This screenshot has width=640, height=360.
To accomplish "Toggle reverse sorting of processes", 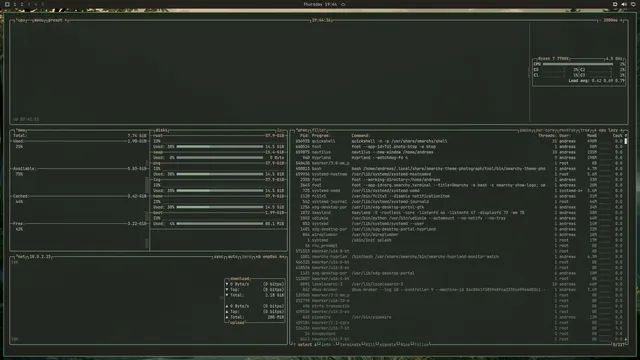I will (x=567, y=130).
